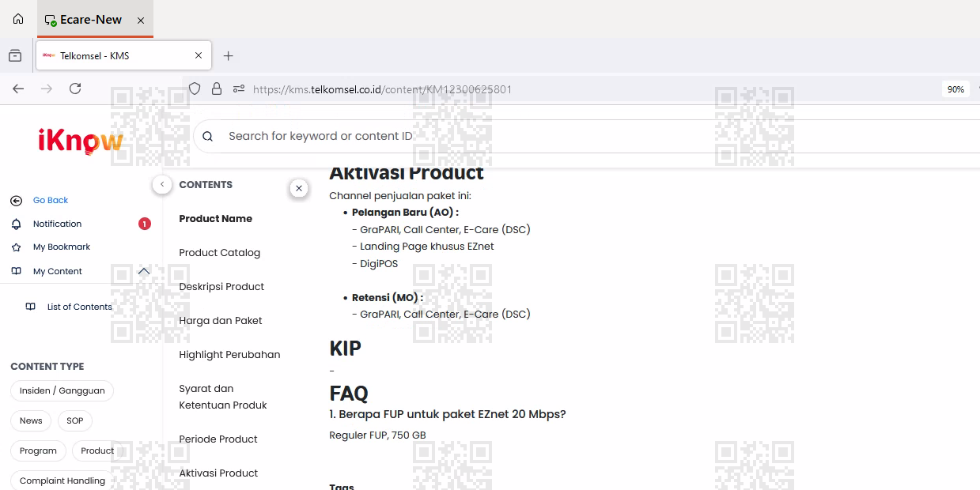
Task: Click the 'Pelanggan Baru (AO) :' bullet text
Action: (x=405, y=213)
